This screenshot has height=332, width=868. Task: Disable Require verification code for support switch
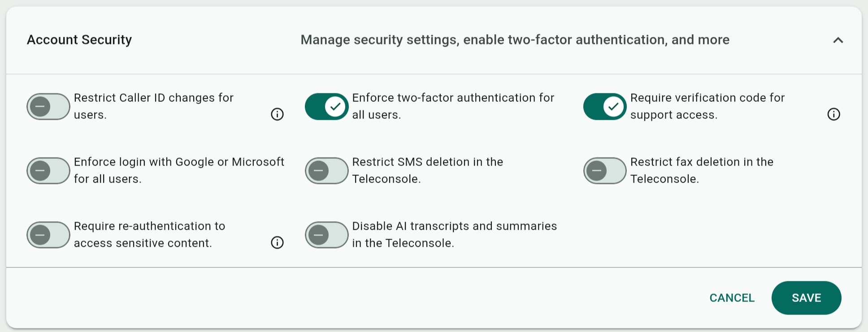[605, 106]
